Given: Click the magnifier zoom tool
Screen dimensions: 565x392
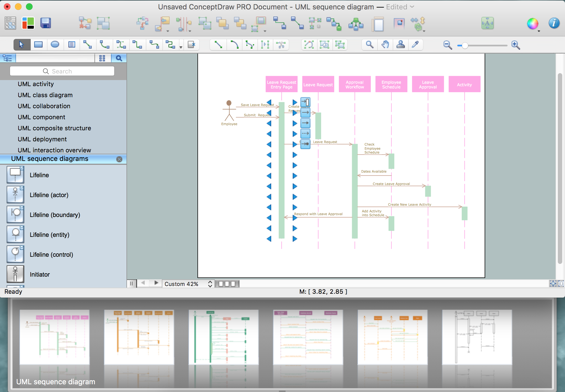Looking at the screenshot, I should tap(369, 44).
